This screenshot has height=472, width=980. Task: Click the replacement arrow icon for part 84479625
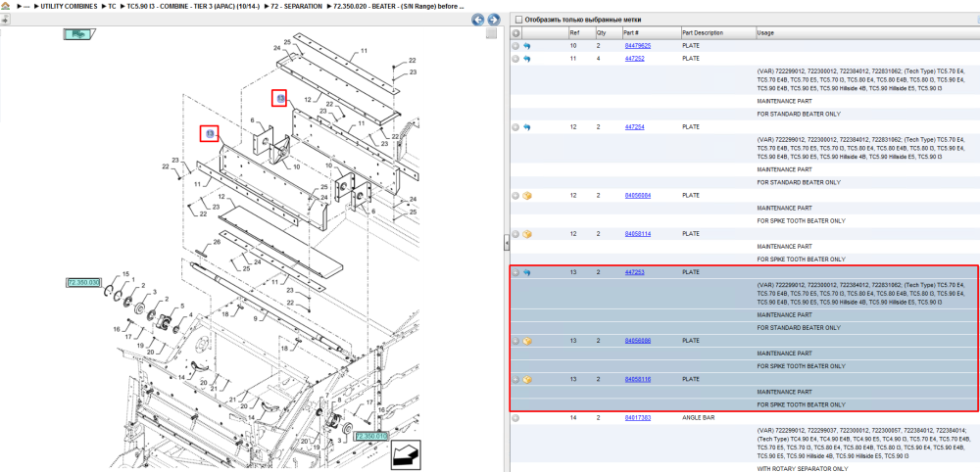point(527,46)
